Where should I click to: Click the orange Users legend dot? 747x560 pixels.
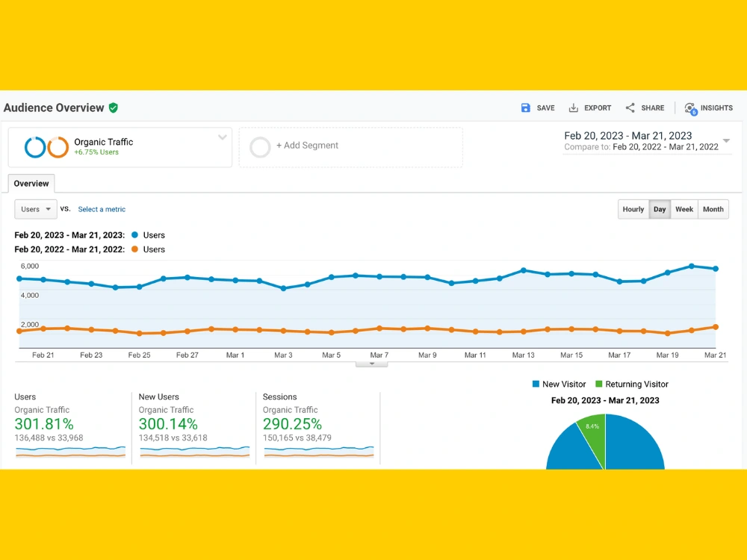(134, 249)
